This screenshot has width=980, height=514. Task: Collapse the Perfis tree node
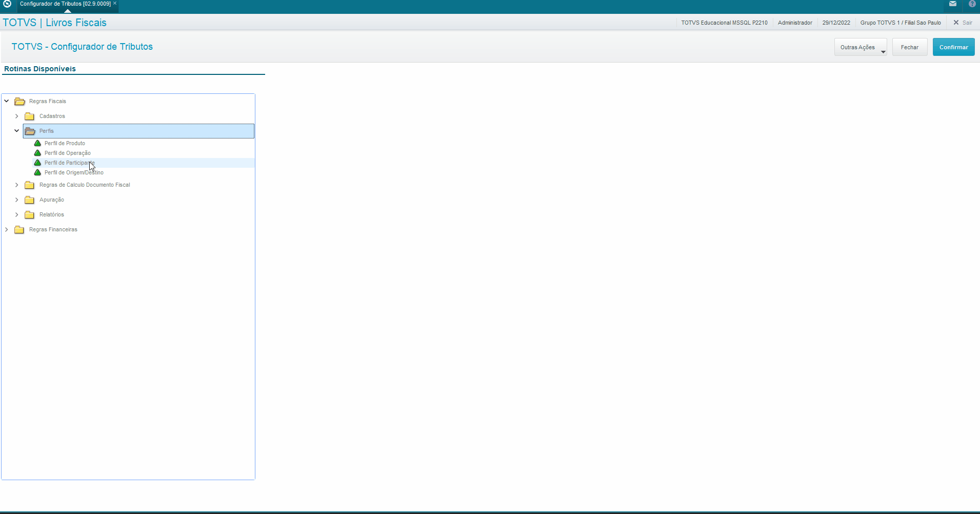pos(17,131)
